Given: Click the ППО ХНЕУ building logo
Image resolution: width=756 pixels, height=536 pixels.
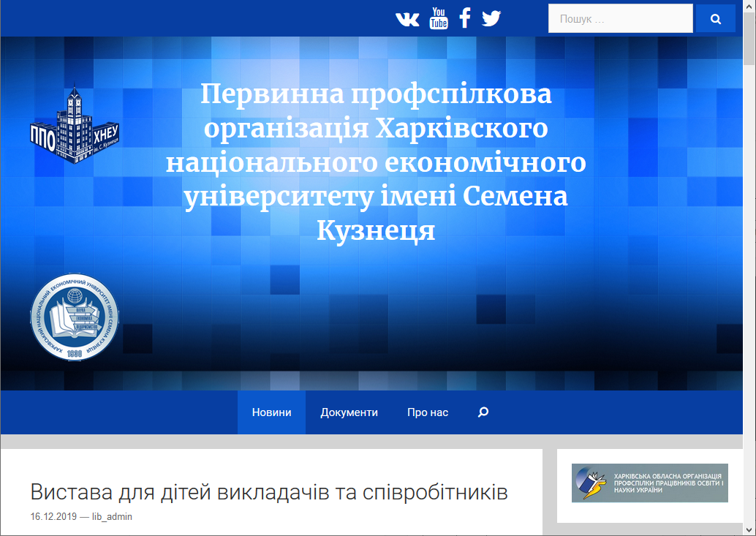Looking at the screenshot, I should 74,125.
